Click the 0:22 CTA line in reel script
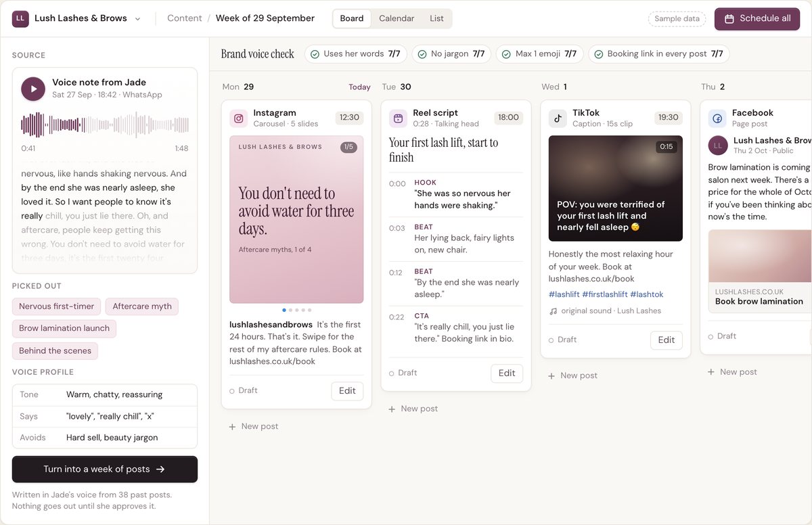This screenshot has width=812, height=525. 456,328
